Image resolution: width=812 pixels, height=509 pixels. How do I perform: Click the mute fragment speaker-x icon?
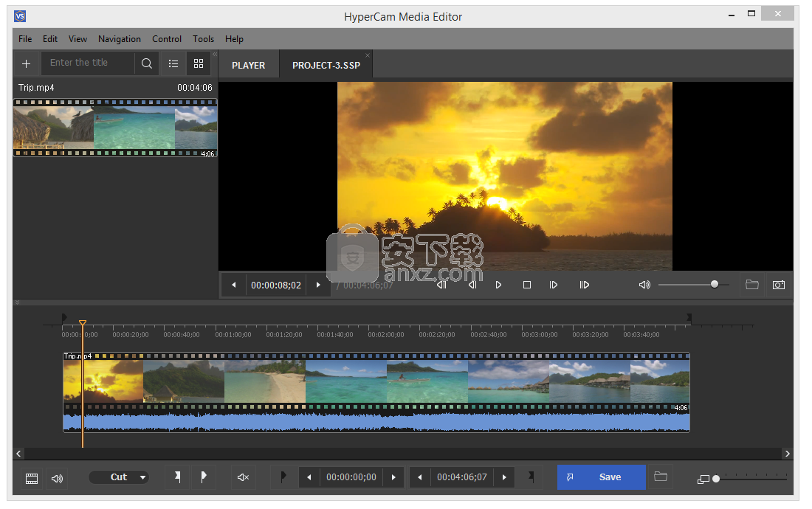coord(243,477)
